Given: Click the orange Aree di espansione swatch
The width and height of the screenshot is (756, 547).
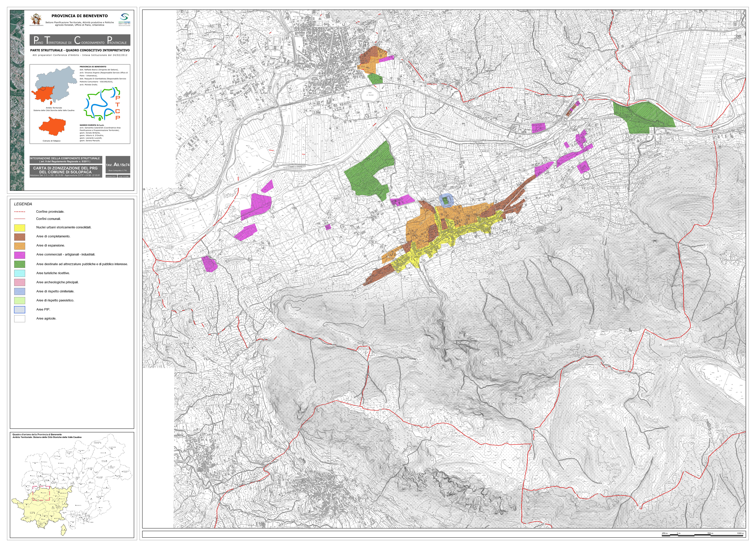Looking at the screenshot, I should tap(20, 246).
